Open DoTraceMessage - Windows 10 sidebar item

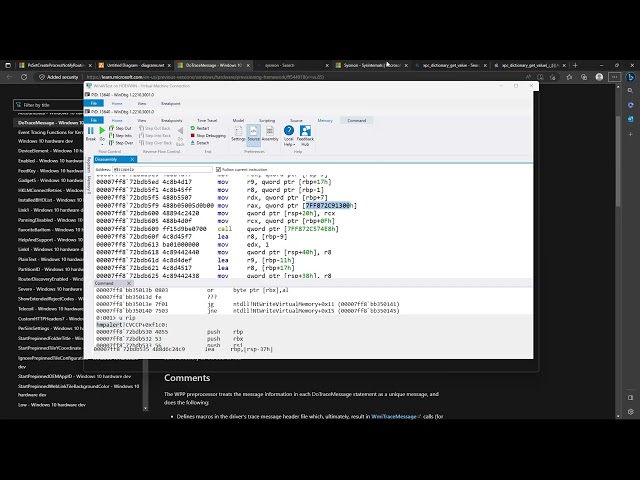pyautogui.click(x=51, y=122)
